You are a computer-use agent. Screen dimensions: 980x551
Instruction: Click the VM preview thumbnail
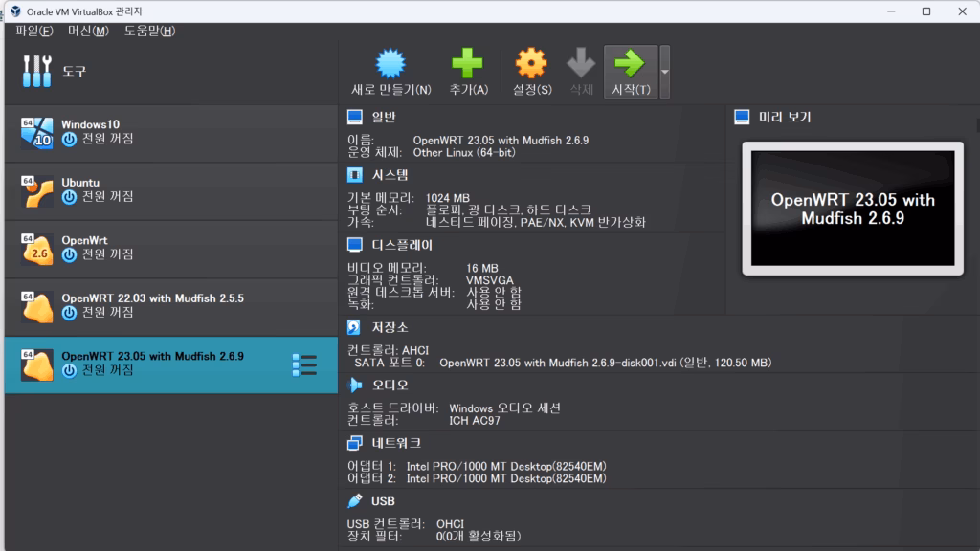853,209
